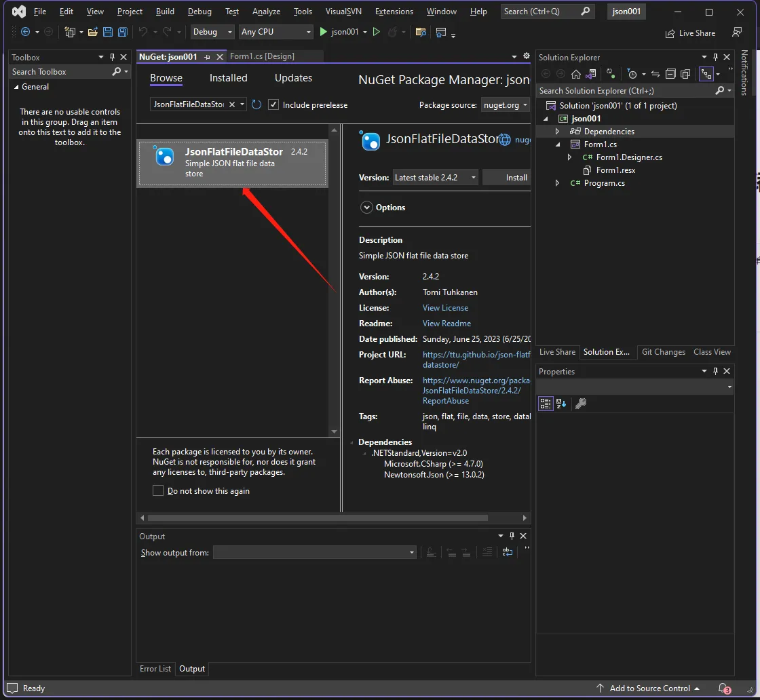Click the notifications bell in status bar
The image size is (760, 700).
724,688
